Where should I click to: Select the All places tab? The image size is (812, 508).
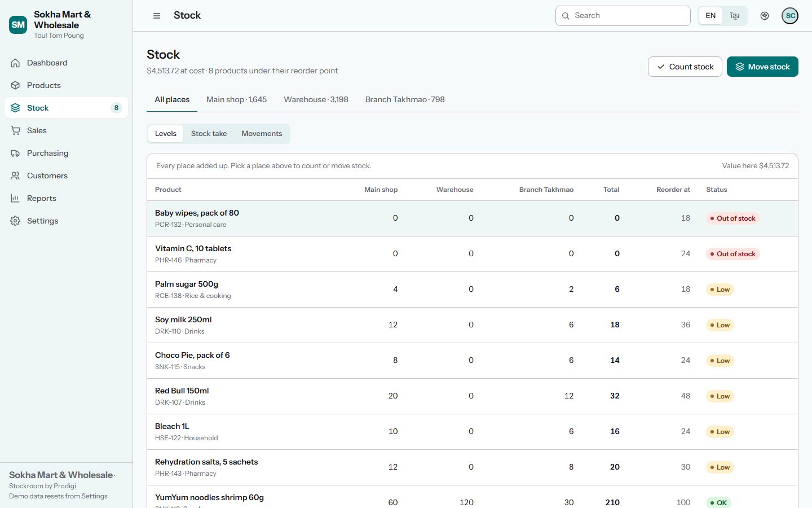tap(172, 100)
